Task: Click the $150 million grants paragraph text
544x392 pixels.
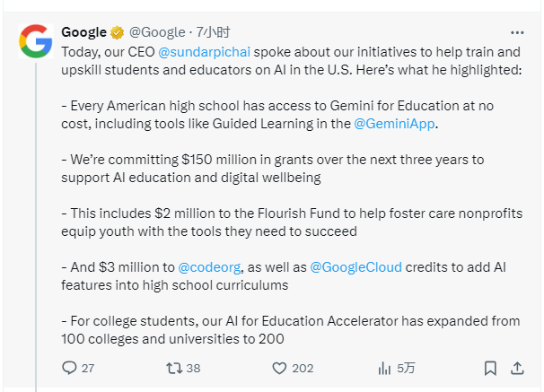Action: pos(269,168)
